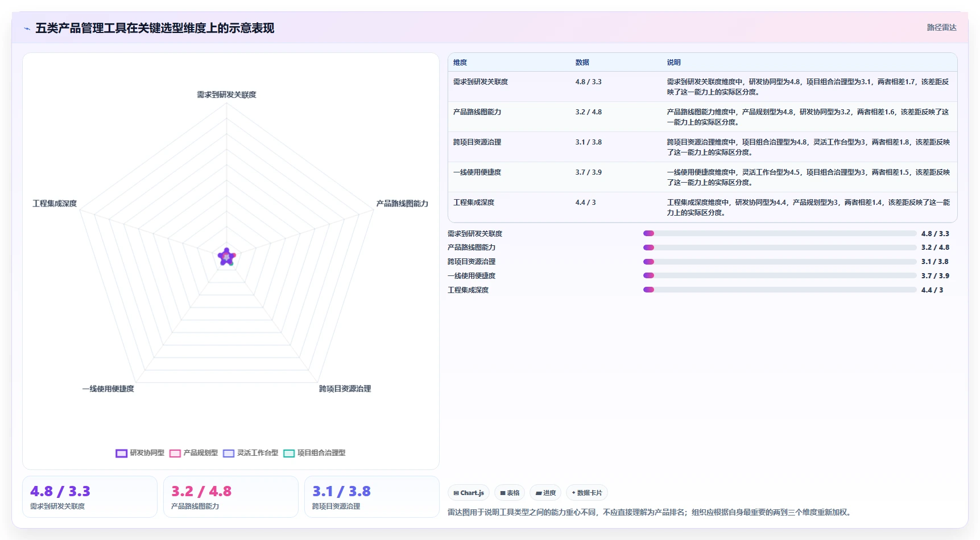Click progress list value 3.7 / 3.9
This screenshot has width=980, height=540.
click(x=935, y=275)
